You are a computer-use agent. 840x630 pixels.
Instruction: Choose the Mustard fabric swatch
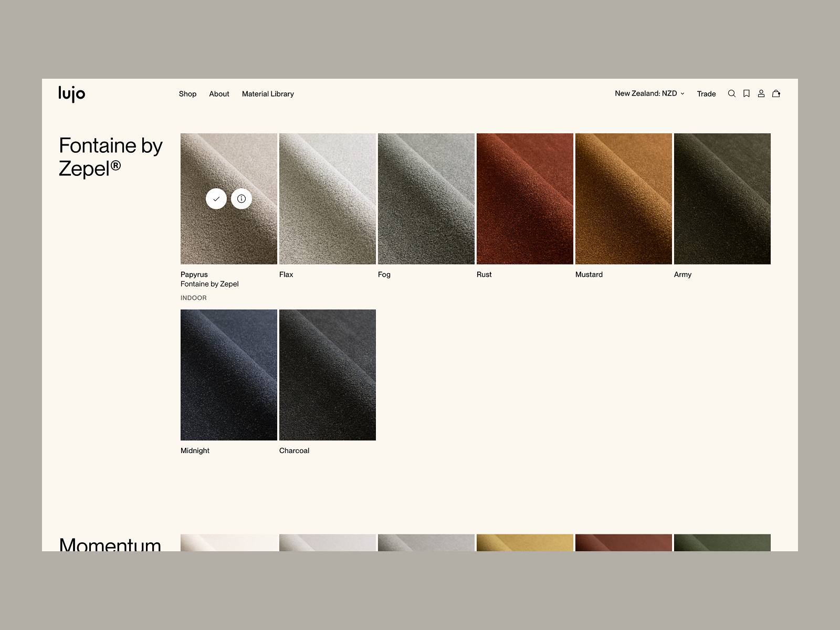(624, 198)
